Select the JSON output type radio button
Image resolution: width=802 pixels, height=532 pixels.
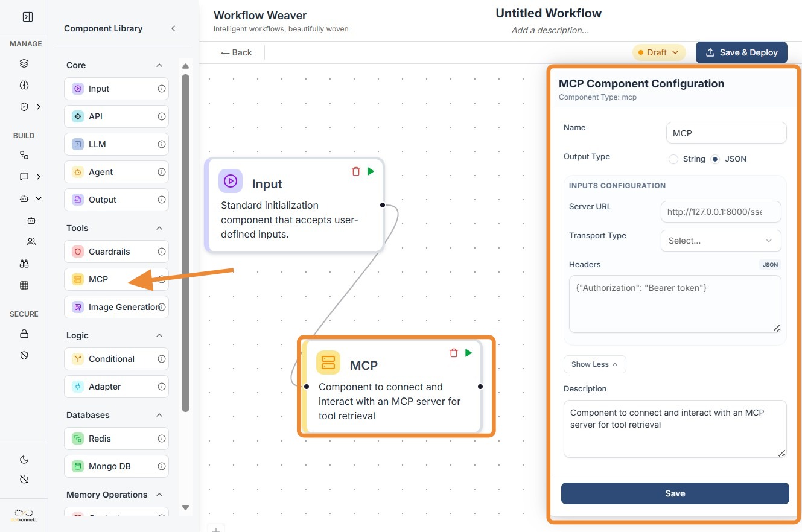pyautogui.click(x=715, y=159)
